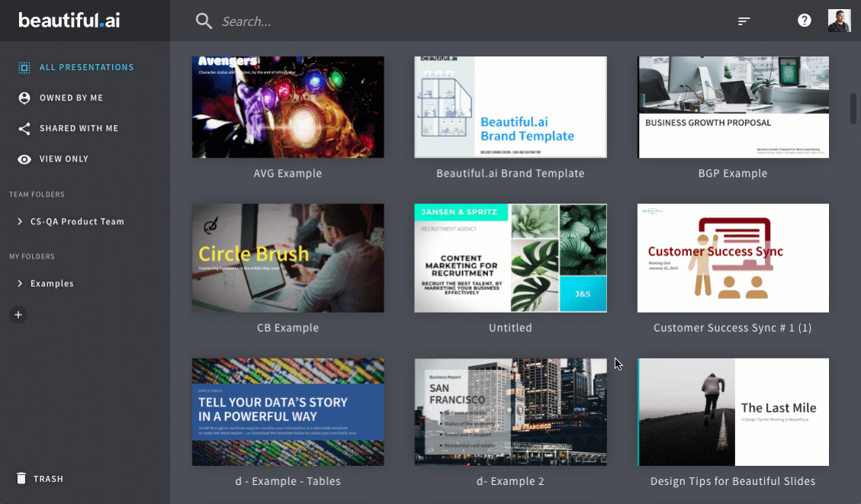This screenshot has width=861, height=504.
Task: Click the d- Example 2 title
Action: [510, 481]
